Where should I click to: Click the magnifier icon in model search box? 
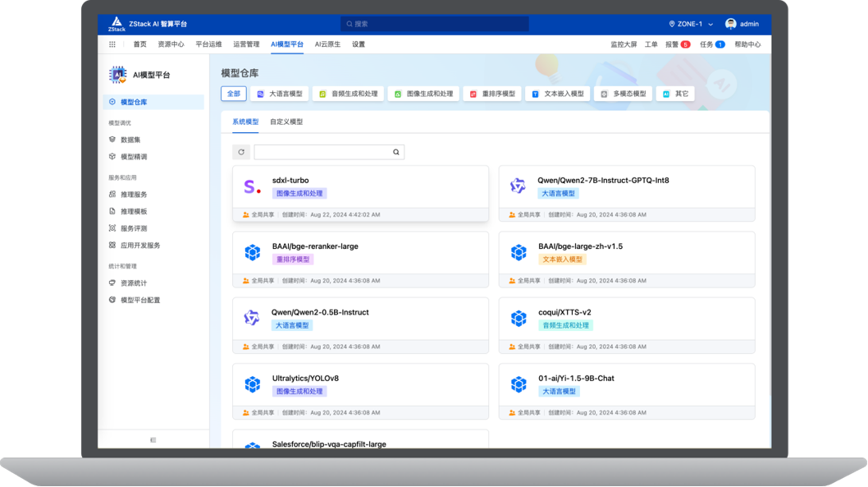click(x=396, y=153)
